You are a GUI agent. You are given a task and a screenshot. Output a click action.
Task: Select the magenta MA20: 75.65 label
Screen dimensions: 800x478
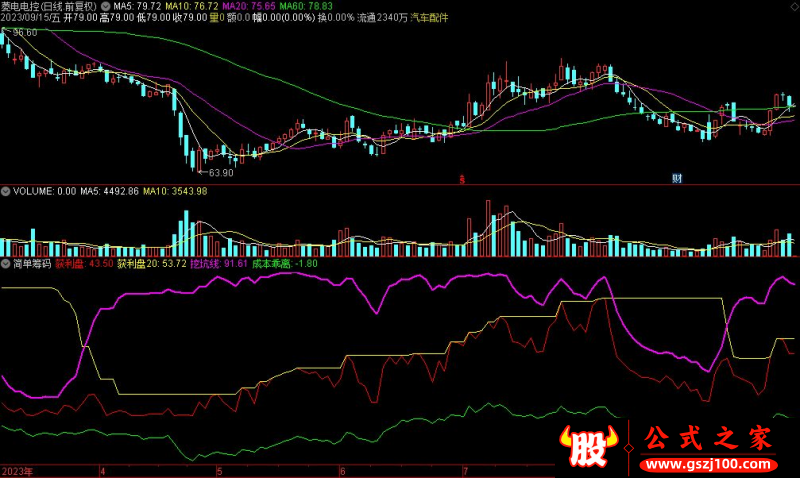point(249,6)
